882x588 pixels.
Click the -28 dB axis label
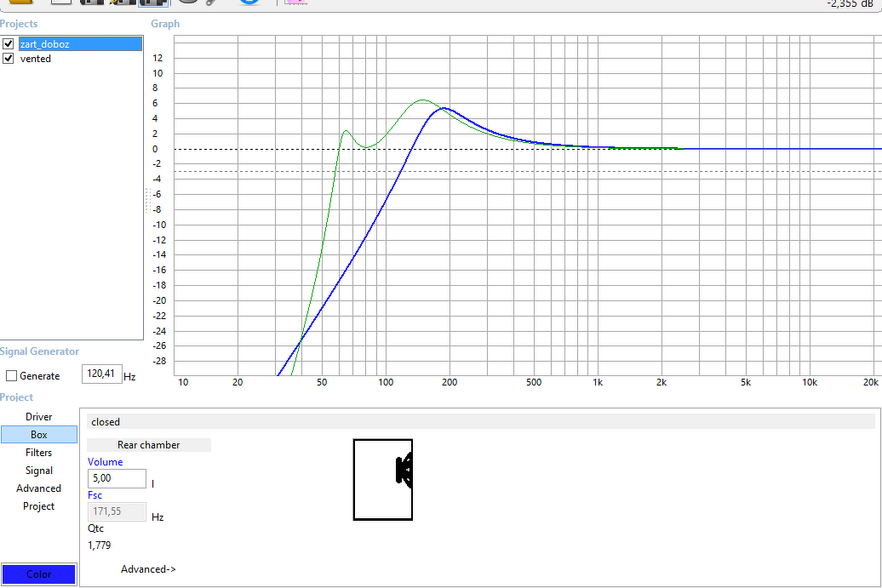[x=159, y=361]
